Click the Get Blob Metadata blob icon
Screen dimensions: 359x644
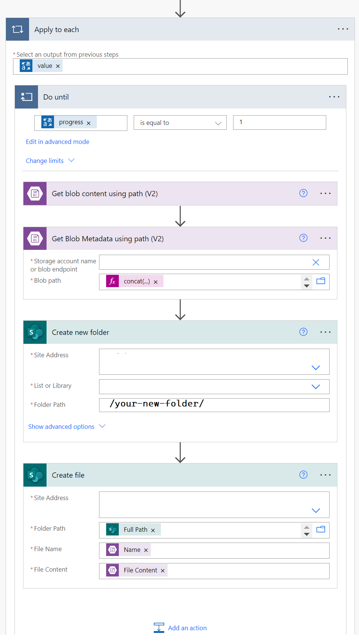35,239
